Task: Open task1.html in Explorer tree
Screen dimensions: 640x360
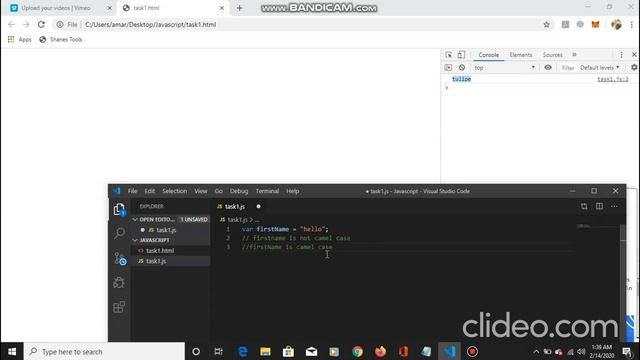Action: coord(160,251)
